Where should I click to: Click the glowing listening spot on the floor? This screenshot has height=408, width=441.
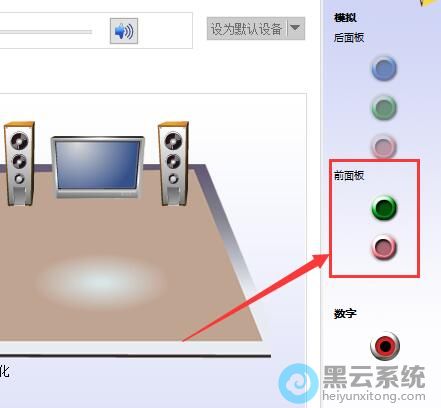(x=100, y=282)
